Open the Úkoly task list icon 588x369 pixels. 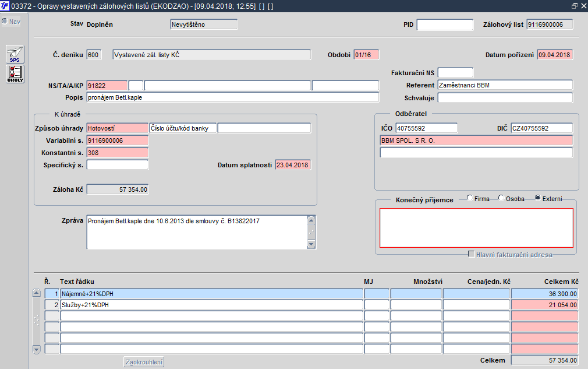pos(15,74)
